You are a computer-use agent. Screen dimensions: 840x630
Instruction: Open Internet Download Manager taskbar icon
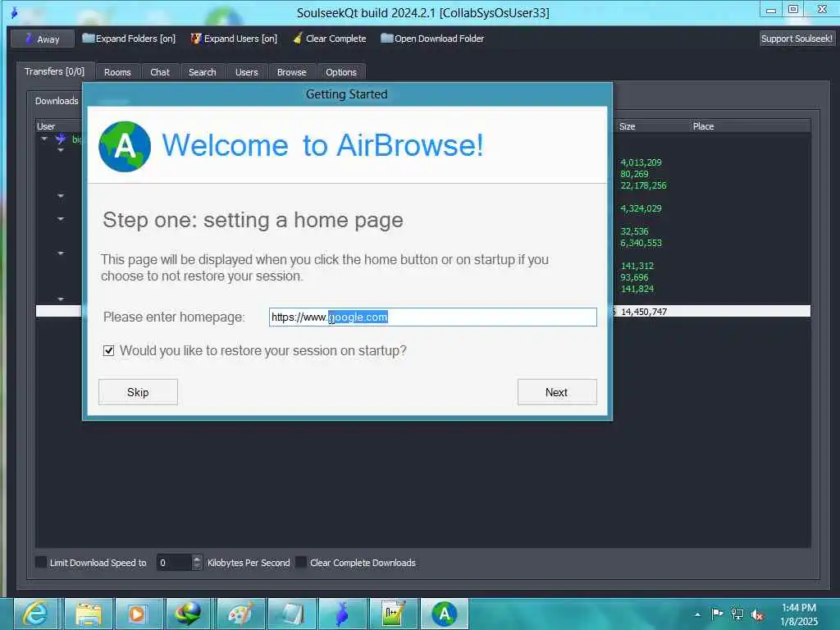[x=189, y=614]
